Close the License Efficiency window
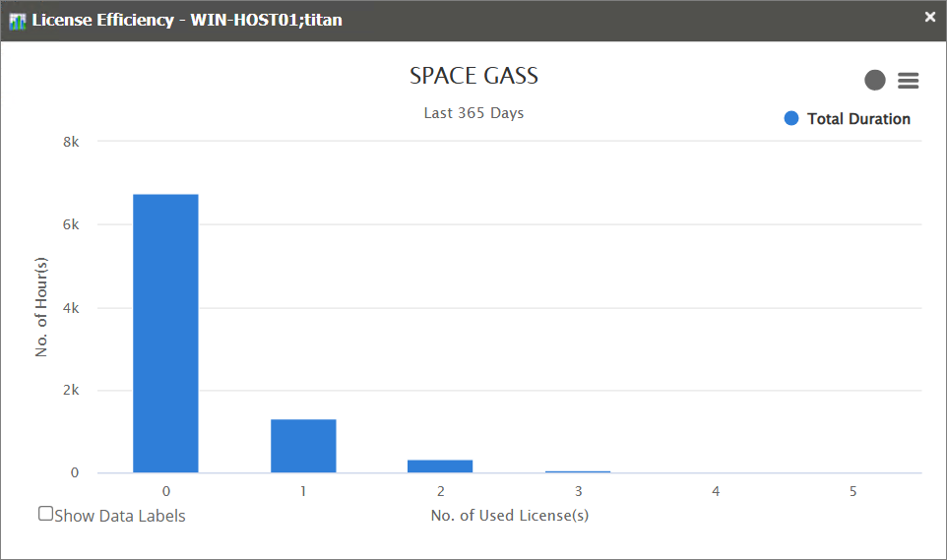 coord(930,17)
